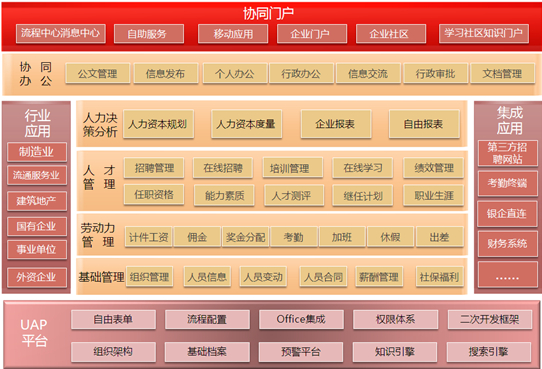Click the Office集成 platform box
The height and width of the screenshot is (369, 542).
301,319
